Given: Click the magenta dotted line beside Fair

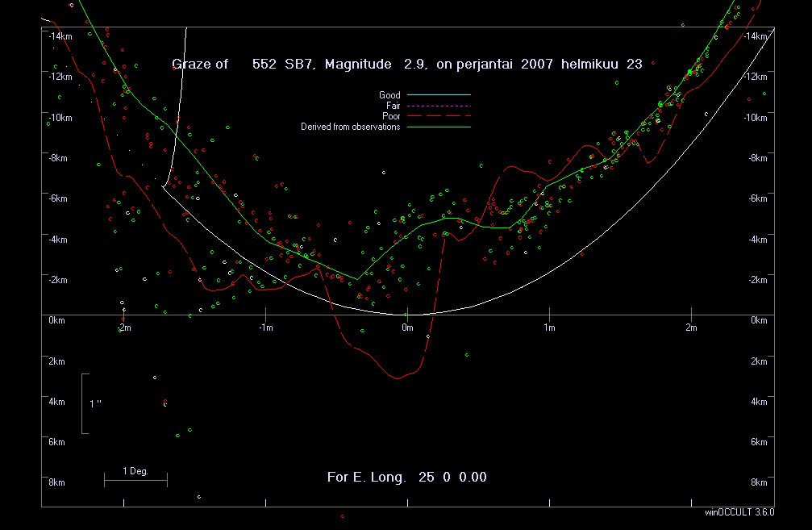Looking at the screenshot, I should (439, 106).
